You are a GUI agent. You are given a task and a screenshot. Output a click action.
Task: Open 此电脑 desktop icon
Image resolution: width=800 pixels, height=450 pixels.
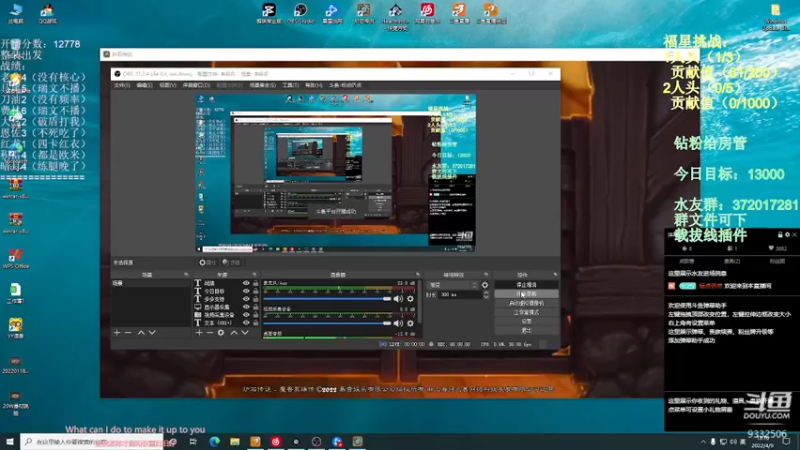coord(16,13)
